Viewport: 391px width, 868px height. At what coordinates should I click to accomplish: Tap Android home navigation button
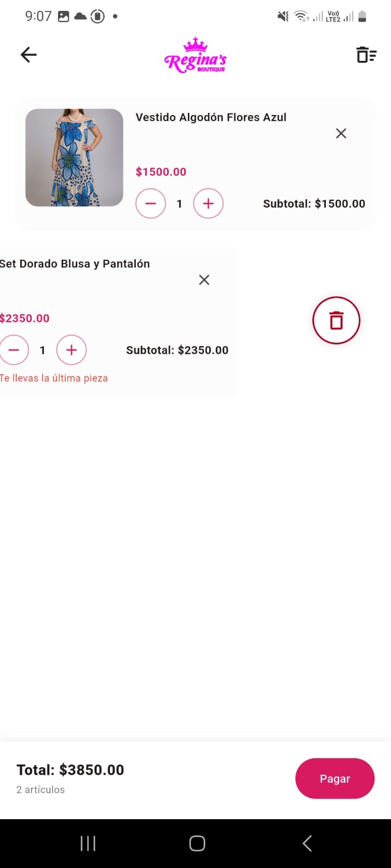197,843
